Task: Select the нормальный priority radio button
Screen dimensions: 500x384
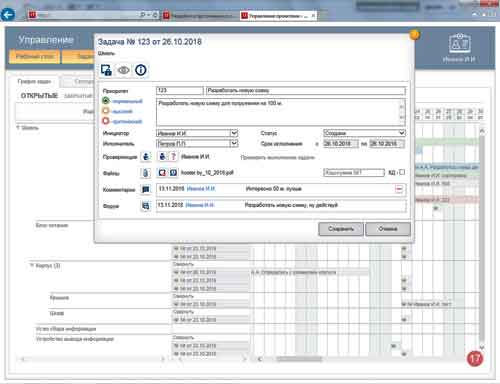Action: point(106,101)
